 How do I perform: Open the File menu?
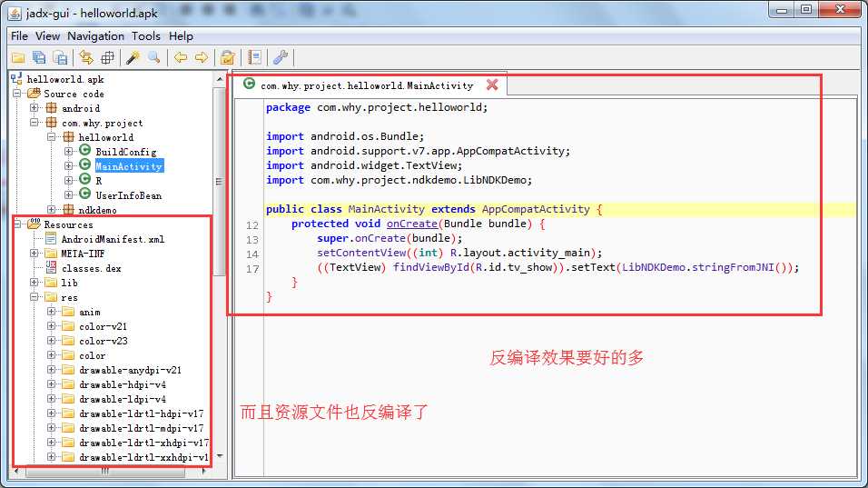19,36
